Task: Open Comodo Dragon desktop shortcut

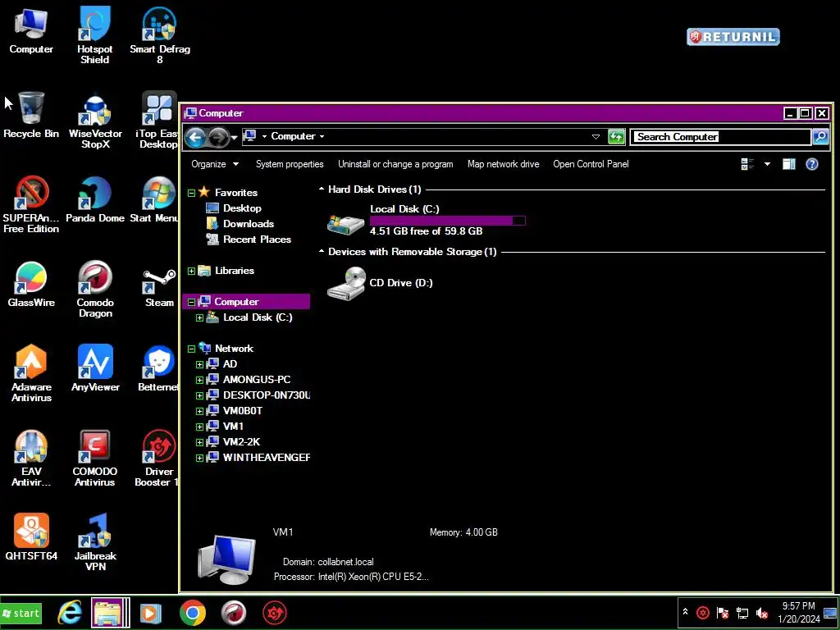Action: pyautogui.click(x=95, y=290)
